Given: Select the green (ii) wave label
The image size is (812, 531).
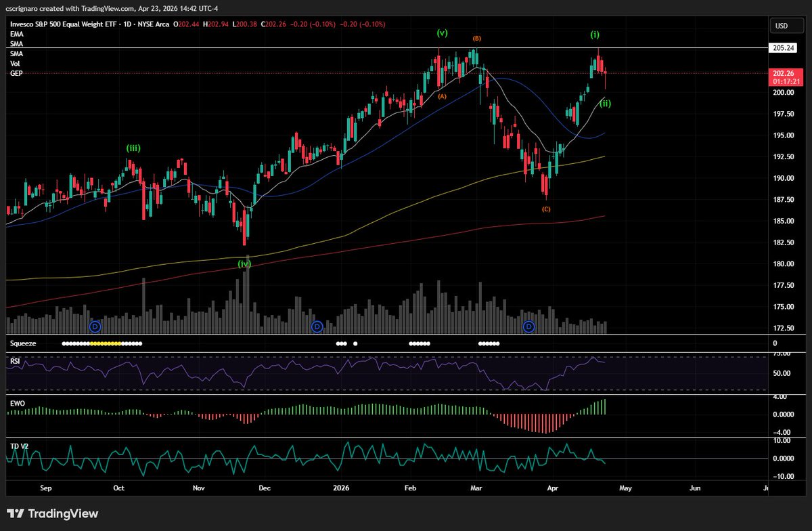Looking at the screenshot, I should pos(606,103).
